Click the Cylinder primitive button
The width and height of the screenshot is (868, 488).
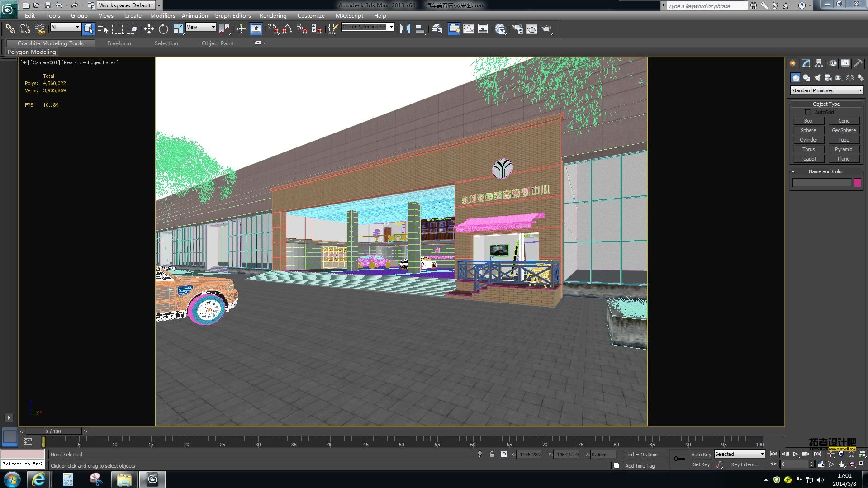click(808, 140)
